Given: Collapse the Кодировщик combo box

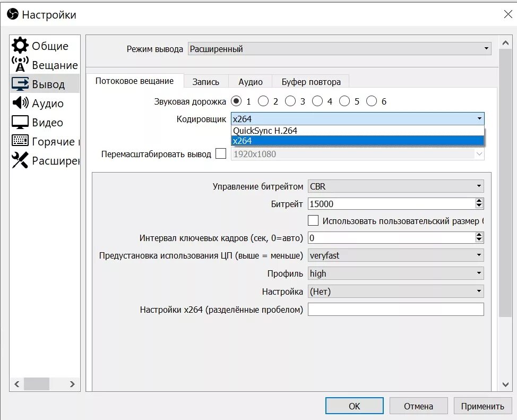Looking at the screenshot, I should click(358, 119).
